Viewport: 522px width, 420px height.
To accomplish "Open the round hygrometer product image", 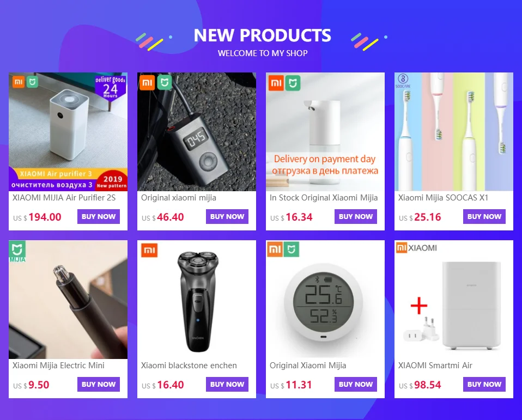I will tap(325, 300).
